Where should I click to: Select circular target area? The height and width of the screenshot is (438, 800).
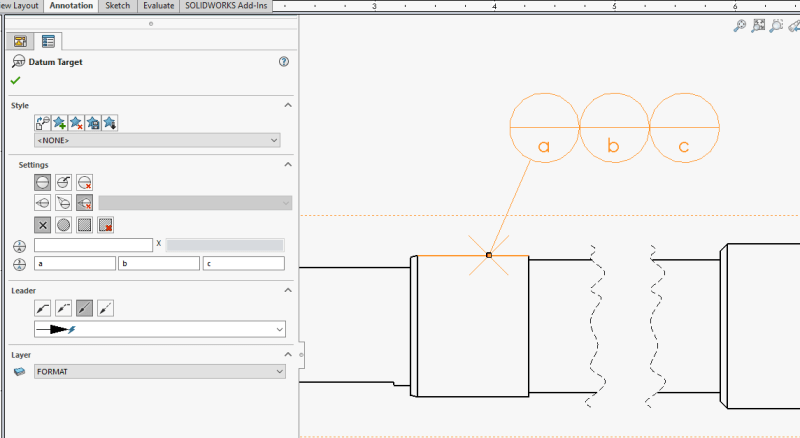[63, 225]
